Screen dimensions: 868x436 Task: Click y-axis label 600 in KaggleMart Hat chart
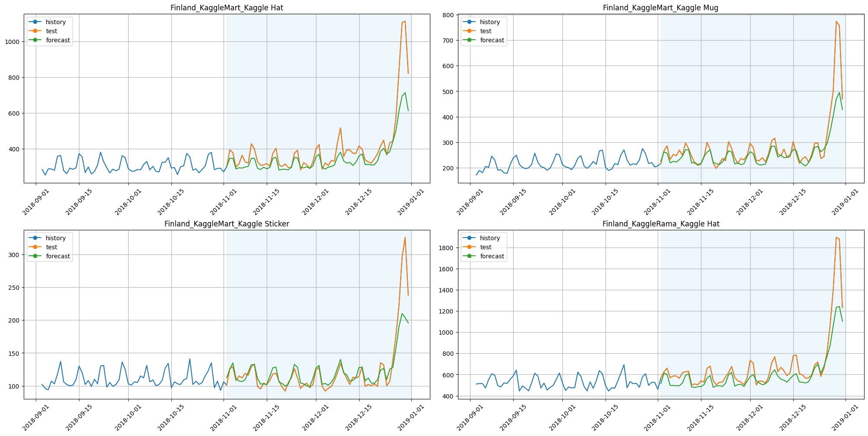coord(15,113)
